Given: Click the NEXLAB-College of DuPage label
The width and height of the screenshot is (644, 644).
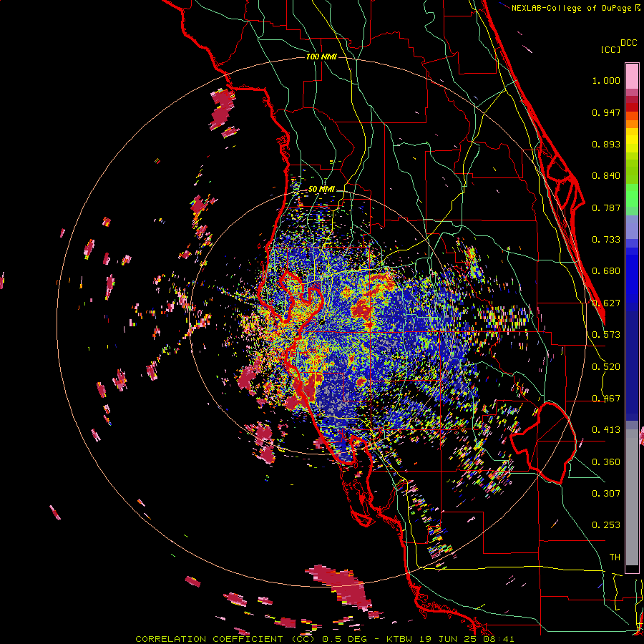Looking at the screenshot, I should pyautogui.click(x=571, y=8).
